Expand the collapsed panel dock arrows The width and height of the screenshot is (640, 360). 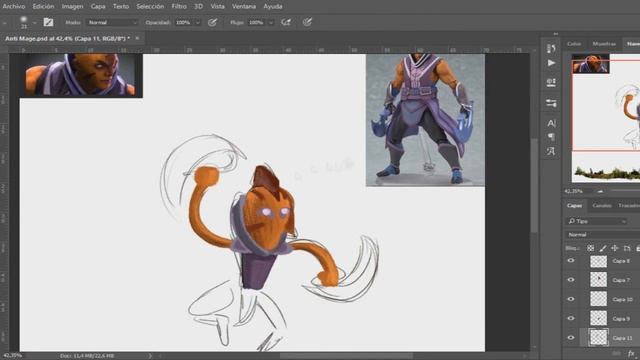[x=556, y=34]
